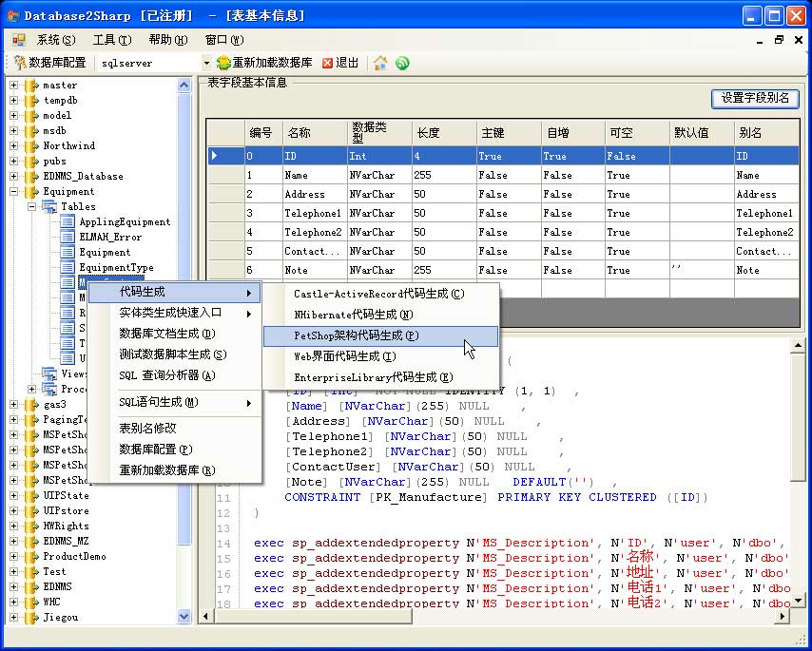Click SQL editor vertical scroll-up arrow

[x=798, y=346]
